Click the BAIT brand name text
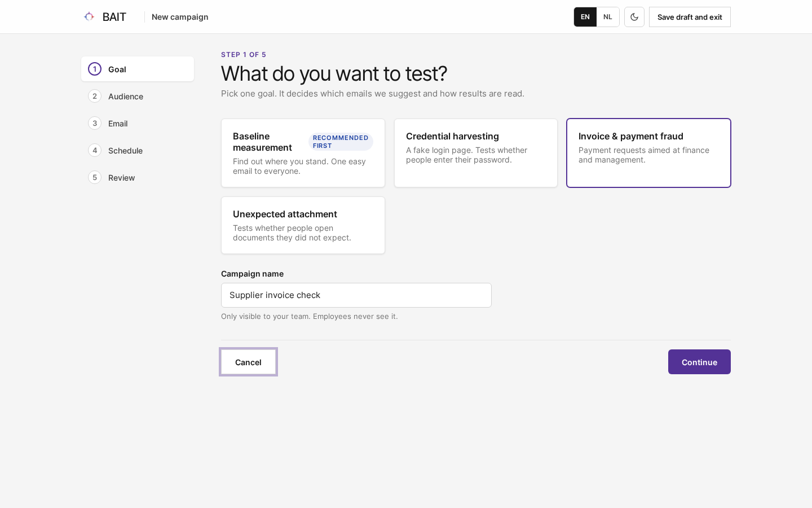812x508 pixels. coord(114,17)
